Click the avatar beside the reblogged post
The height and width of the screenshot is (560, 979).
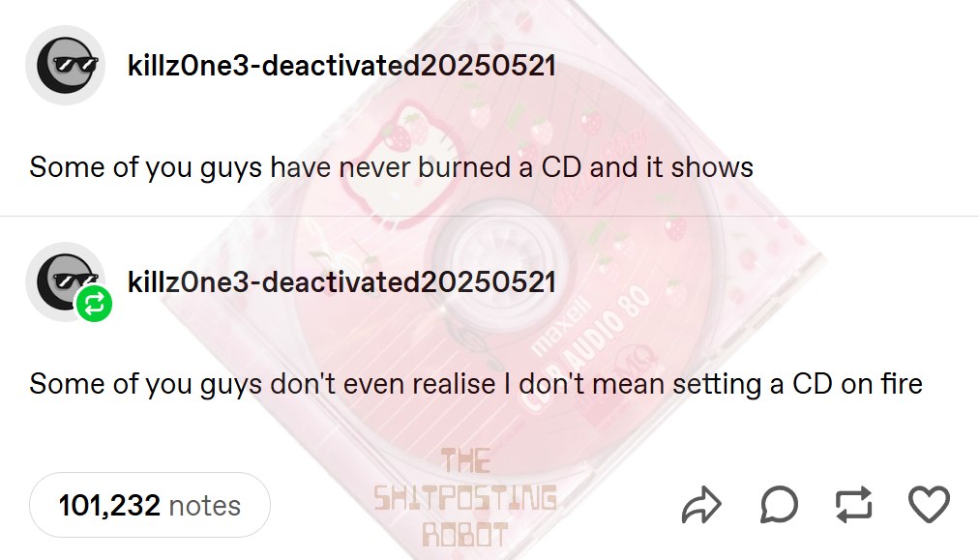pos(63,280)
